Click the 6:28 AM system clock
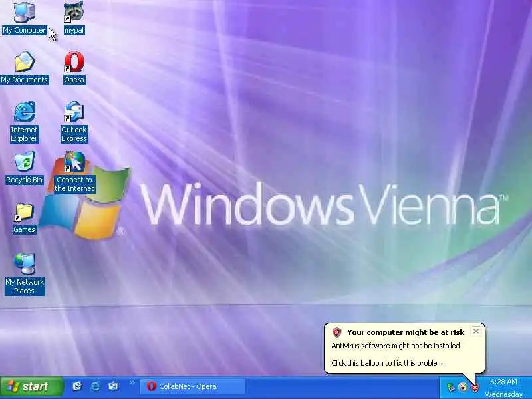 click(503, 382)
